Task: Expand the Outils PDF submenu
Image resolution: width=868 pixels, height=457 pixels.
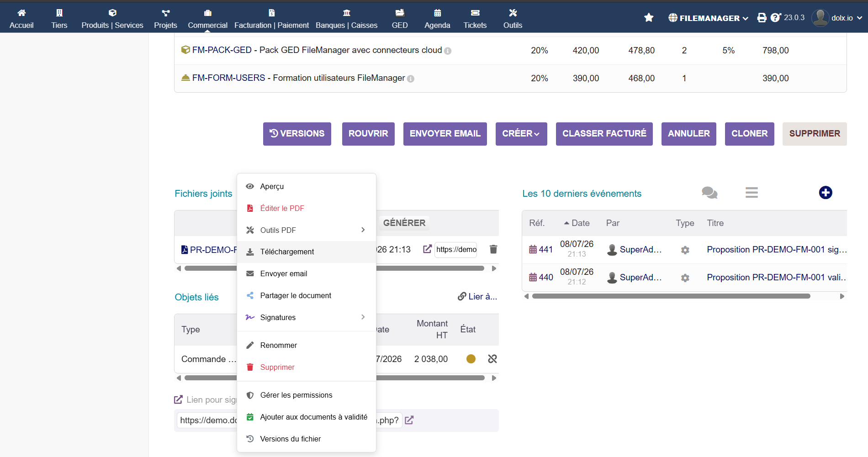Action: click(x=307, y=230)
